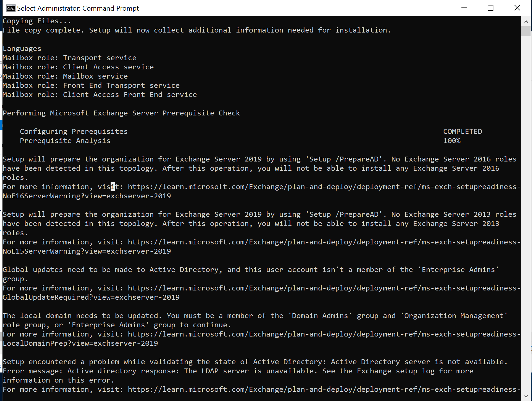This screenshot has height=401, width=532.
Task: Click 'Mailbox role: Client Access Front End service'
Action: click(100, 95)
